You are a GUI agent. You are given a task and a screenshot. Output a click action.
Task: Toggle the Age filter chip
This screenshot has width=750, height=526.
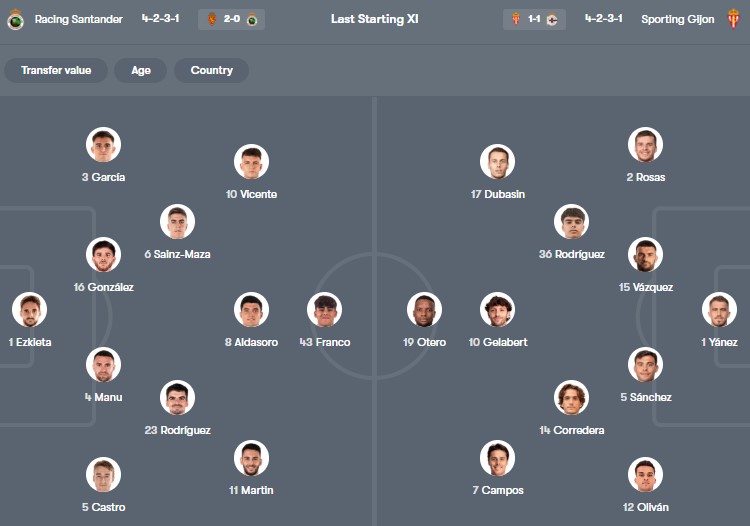click(140, 70)
